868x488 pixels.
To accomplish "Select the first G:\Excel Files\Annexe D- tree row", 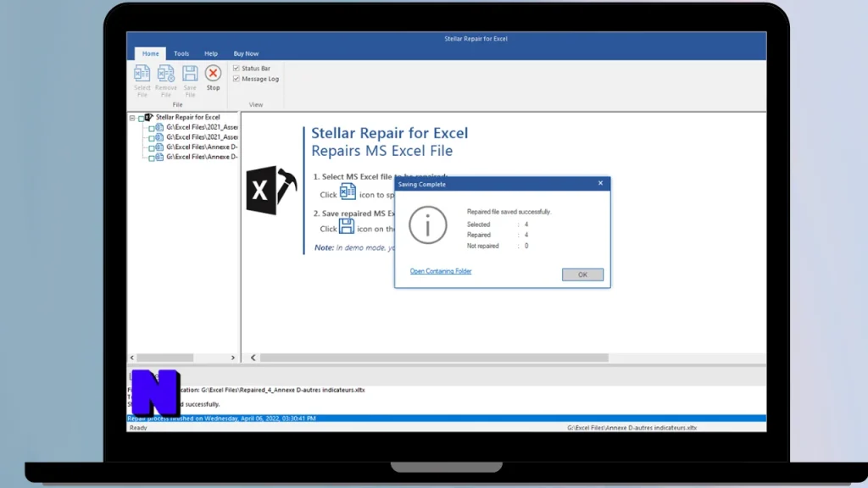I will (x=202, y=147).
